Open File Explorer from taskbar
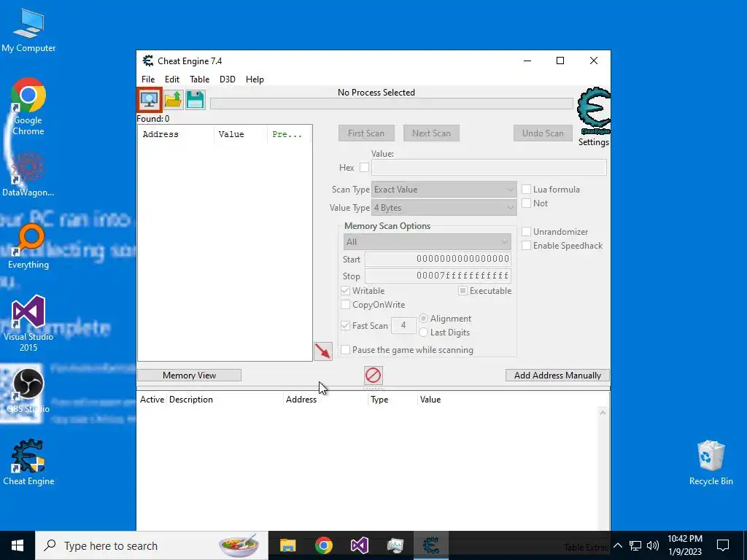The height and width of the screenshot is (560, 747). pyautogui.click(x=287, y=545)
